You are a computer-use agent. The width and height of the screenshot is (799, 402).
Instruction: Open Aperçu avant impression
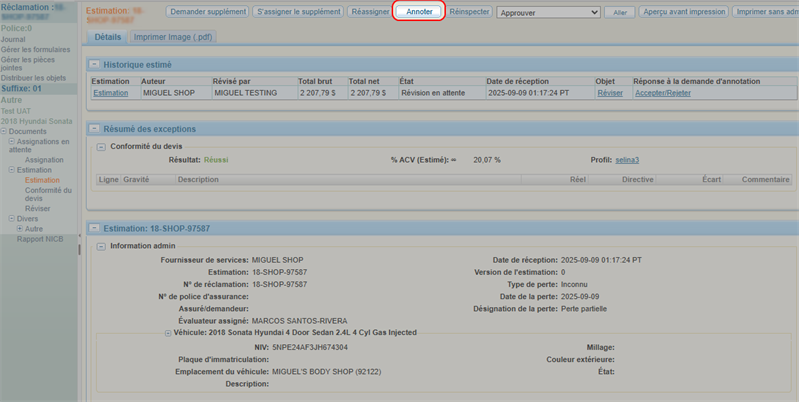click(x=684, y=12)
